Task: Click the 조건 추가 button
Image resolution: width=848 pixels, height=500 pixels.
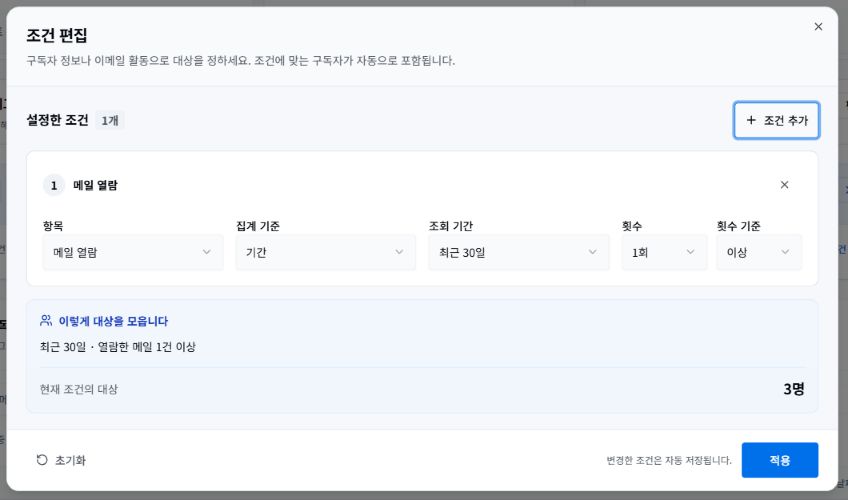Action: coord(776,120)
